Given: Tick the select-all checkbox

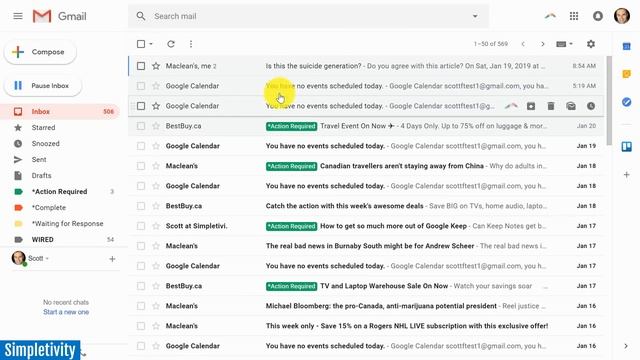Looking at the screenshot, I should click(x=141, y=44).
